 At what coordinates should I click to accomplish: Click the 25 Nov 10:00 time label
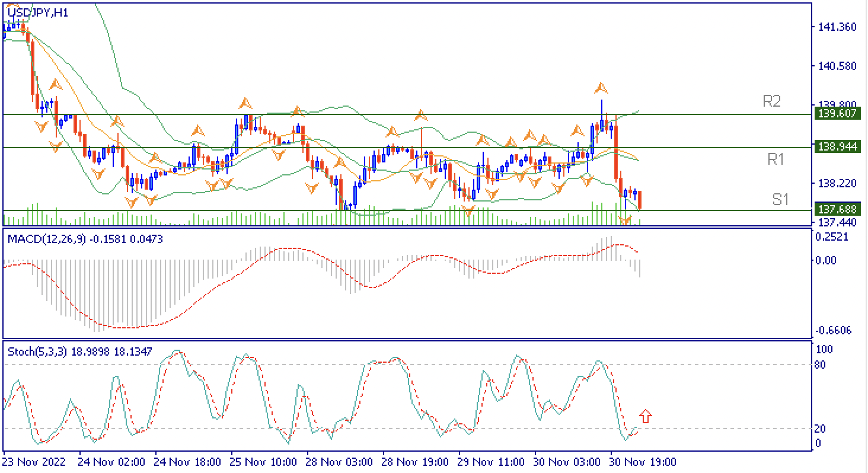pos(263,461)
